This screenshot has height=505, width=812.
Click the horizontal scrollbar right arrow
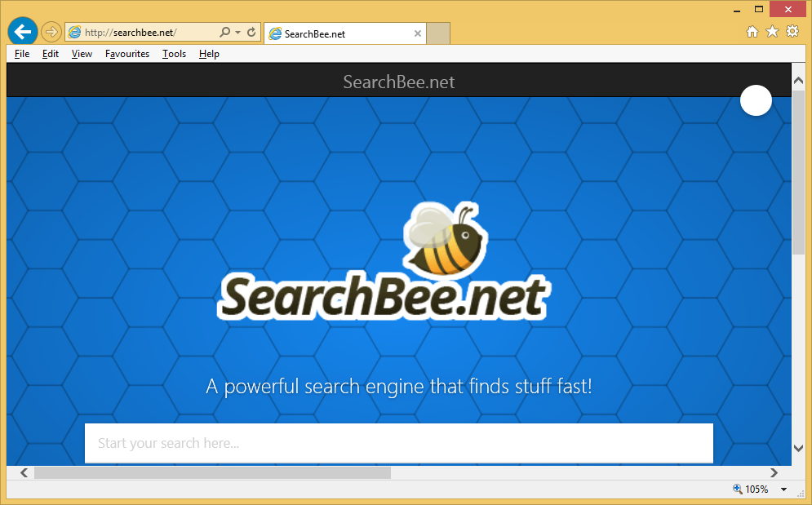click(x=774, y=472)
